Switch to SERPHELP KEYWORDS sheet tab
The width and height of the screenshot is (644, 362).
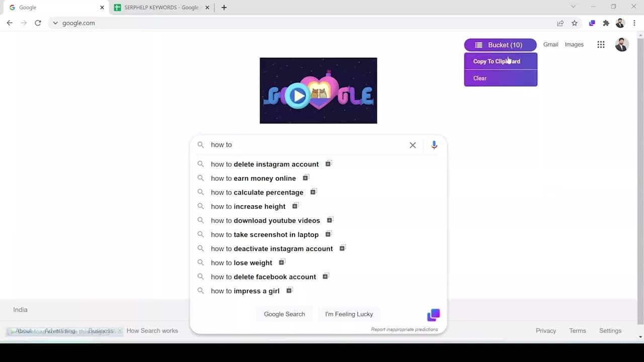click(x=162, y=8)
